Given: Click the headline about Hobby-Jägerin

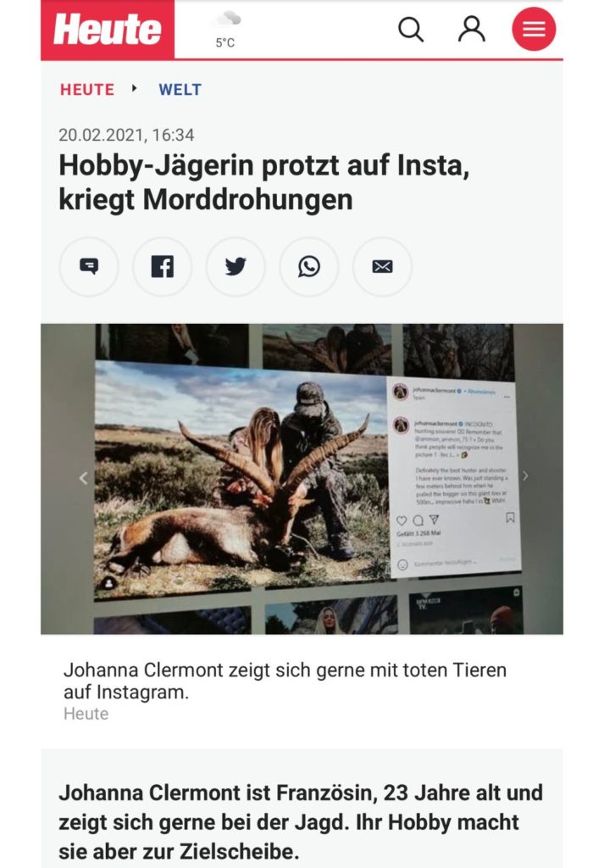Looking at the screenshot, I should [x=263, y=182].
